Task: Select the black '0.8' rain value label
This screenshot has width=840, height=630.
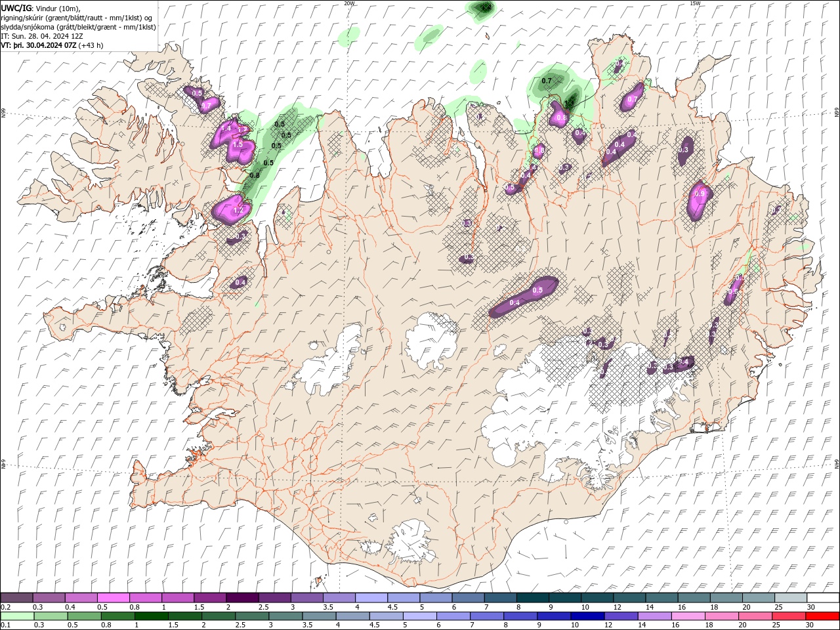Action: pos(255,175)
